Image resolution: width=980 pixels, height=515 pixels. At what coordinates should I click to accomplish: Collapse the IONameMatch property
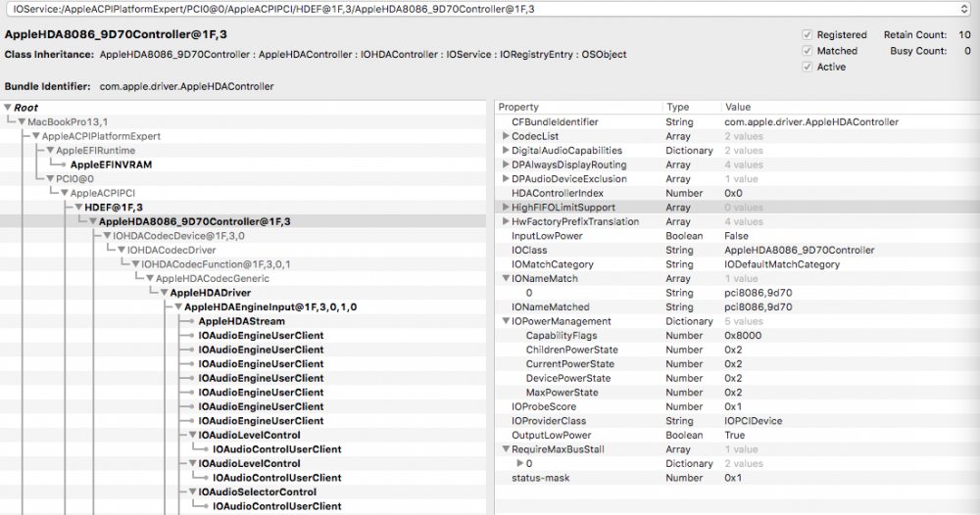click(506, 278)
